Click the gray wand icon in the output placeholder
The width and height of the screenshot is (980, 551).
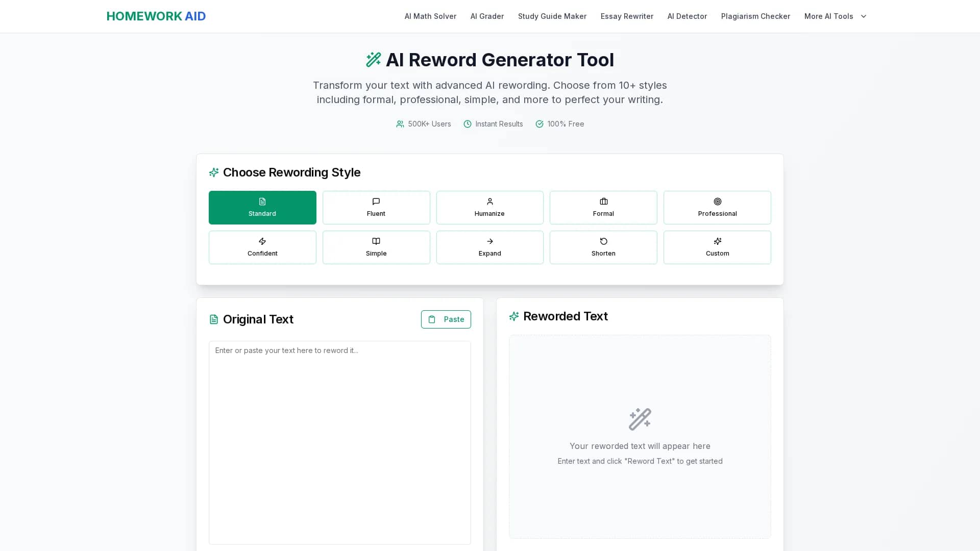coord(640,419)
